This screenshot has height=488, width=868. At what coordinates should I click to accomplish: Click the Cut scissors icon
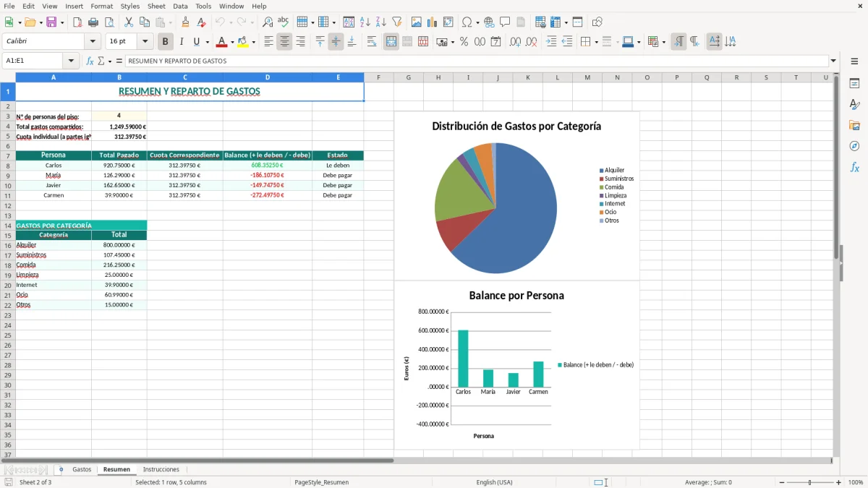pos(128,22)
